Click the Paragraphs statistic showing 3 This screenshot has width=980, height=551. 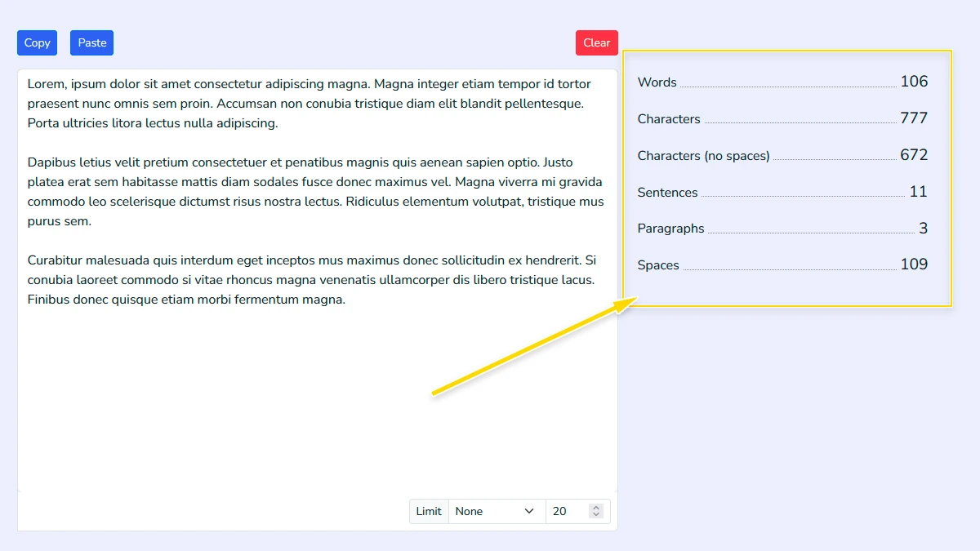pyautogui.click(x=780, y=228)
